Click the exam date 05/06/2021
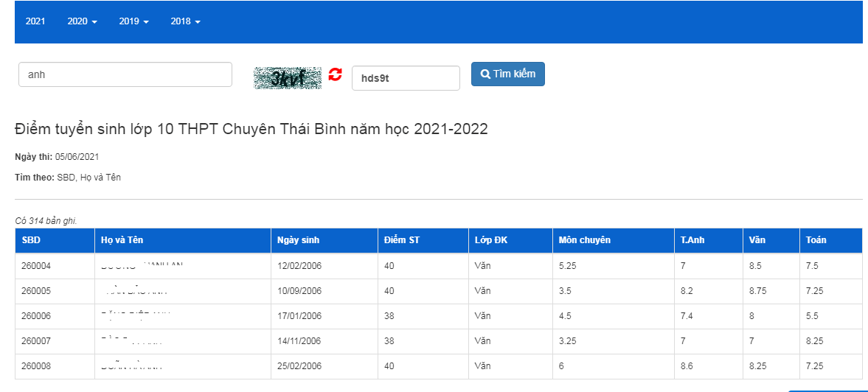Image resolution: width=868 pixels, height=392 pixels. 77,157
